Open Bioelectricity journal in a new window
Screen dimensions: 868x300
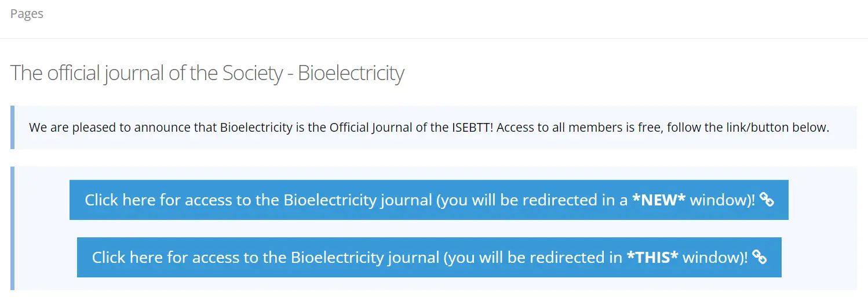point(429,200)
